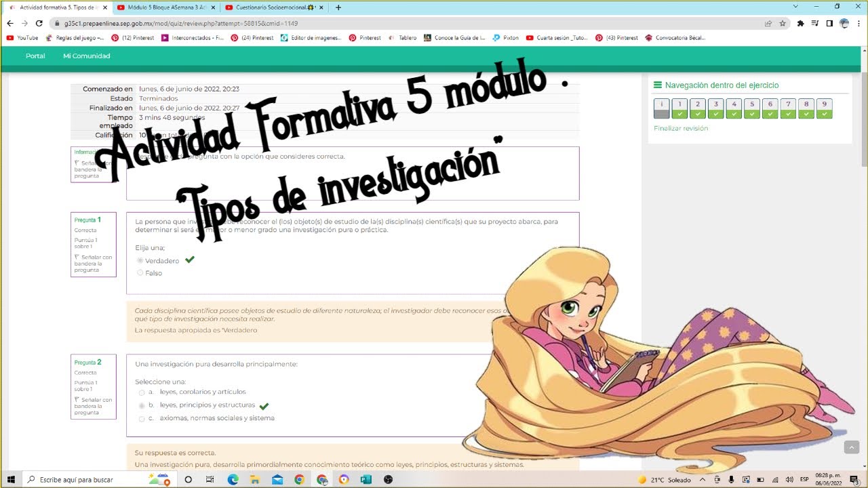Viewport: 868px width, 488px height.
Task: Open the 21°C Soleado weather widget
Action: (x=664, y=480)
